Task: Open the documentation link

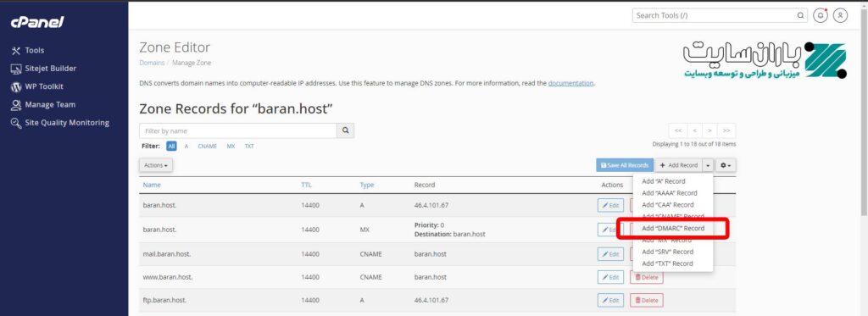Action: [570, 84]
